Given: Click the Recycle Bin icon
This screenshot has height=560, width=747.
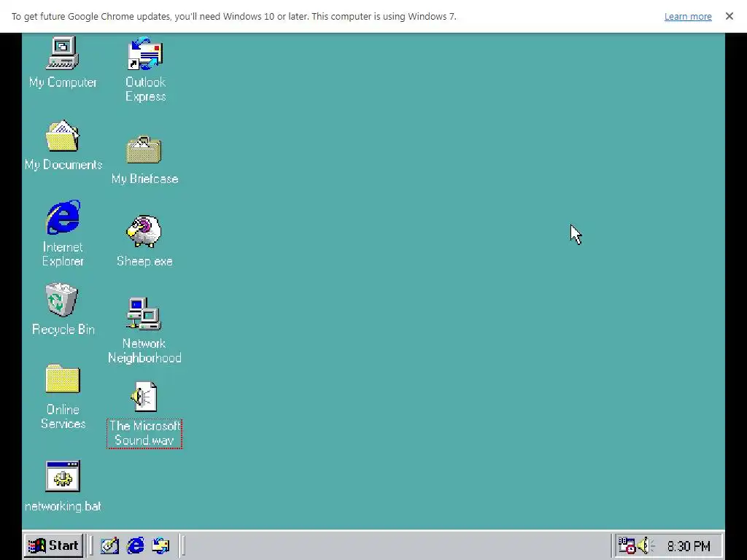Looking at the screenshot, I should coord(61,300).
